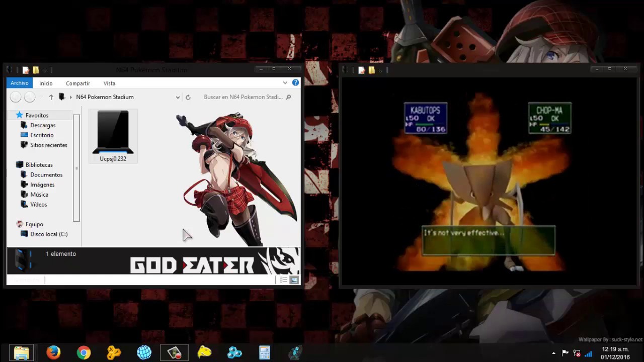The width and height of the screenshot is (644, 362).
Task: Switch to large icons view in status bar
Action: point(294,280)
